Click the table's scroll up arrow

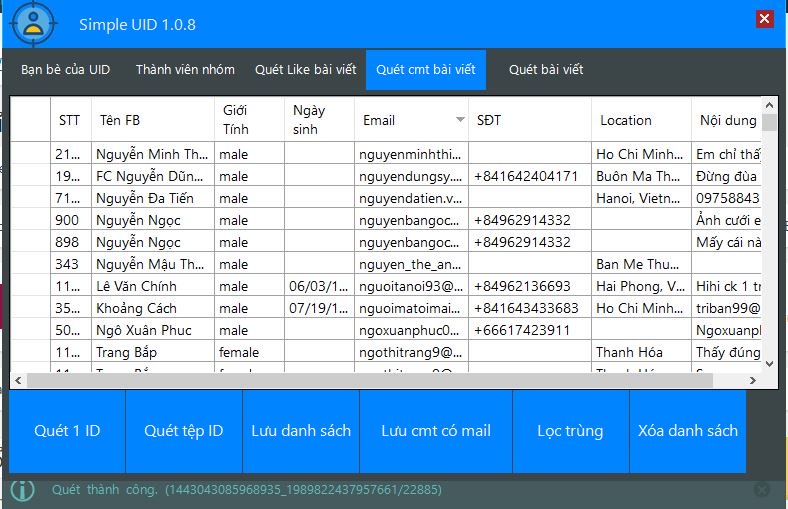pos(769,106)
